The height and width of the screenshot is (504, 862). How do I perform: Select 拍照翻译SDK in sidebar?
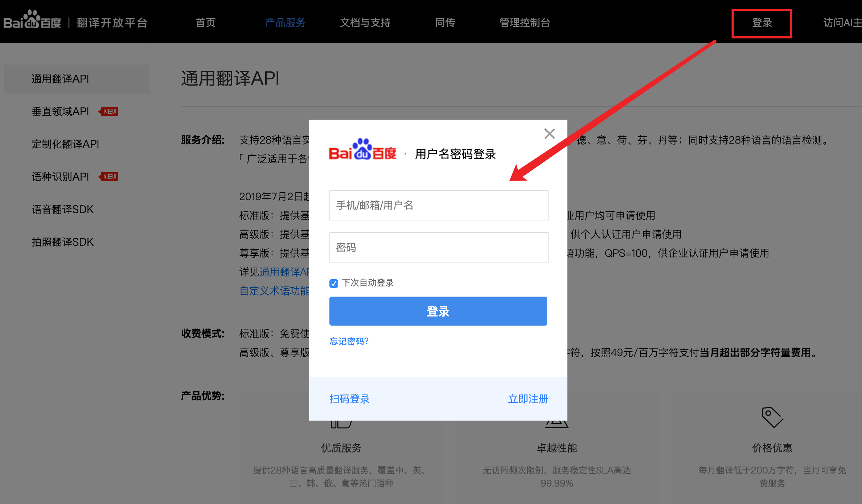tap(63, 242)
